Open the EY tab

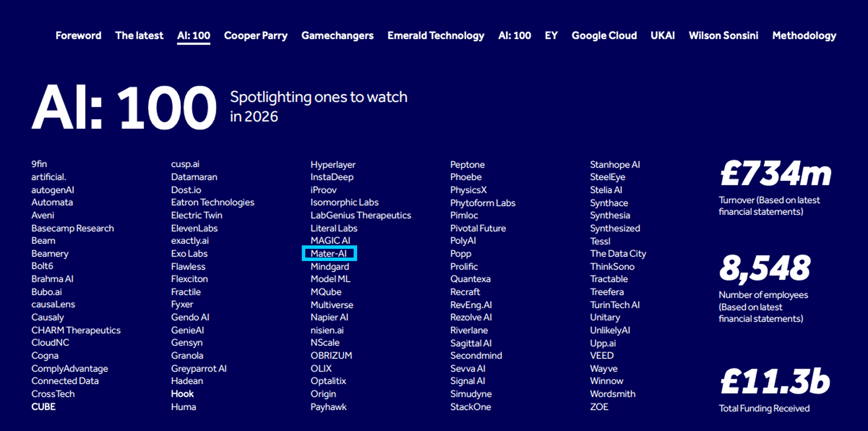click(x=551, y=36)
